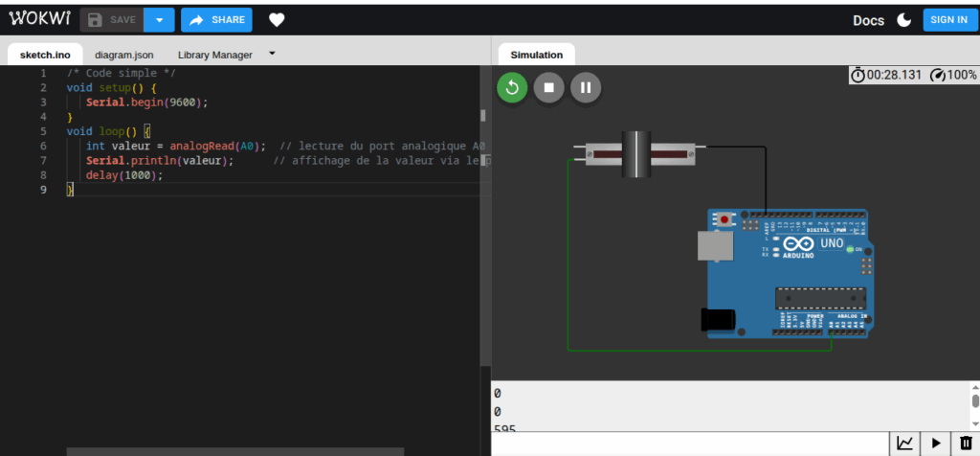Stop the running simulation
The image size is (980, 456).
click(x=548, y=88)
